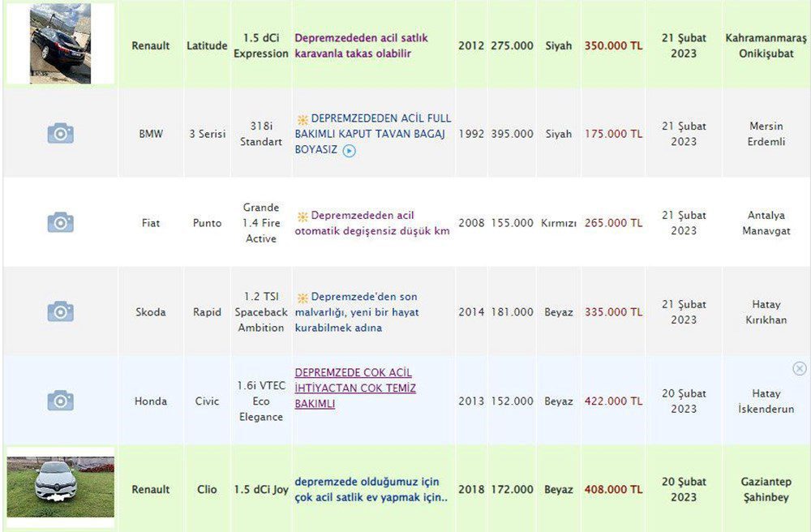Open the black Renault Latitude photo thumbnail
Screen dimensions: 811x532
pos(61,44)
